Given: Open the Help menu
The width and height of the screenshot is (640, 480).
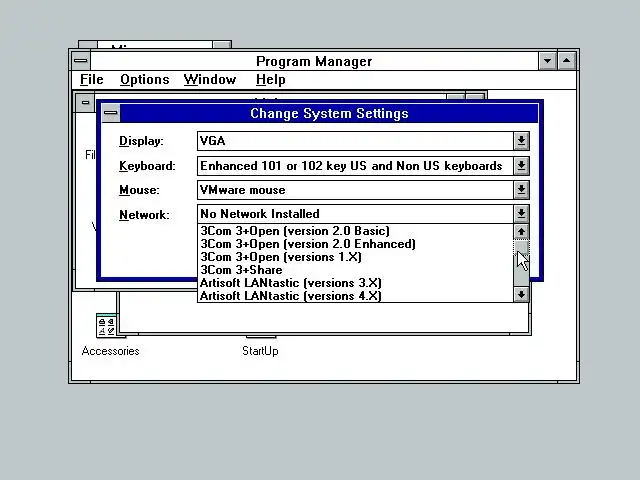Looking at the screenshot, I should tap(270, 80).
